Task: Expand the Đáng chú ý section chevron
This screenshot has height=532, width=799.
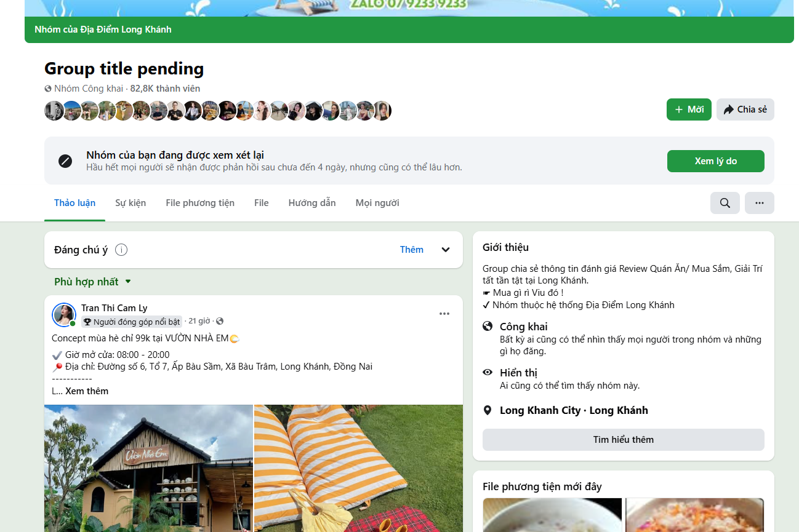Action: [x=446, y=250]
